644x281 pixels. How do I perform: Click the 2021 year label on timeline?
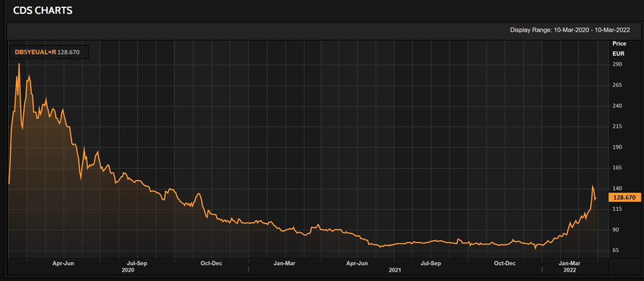tap(394, 270)
